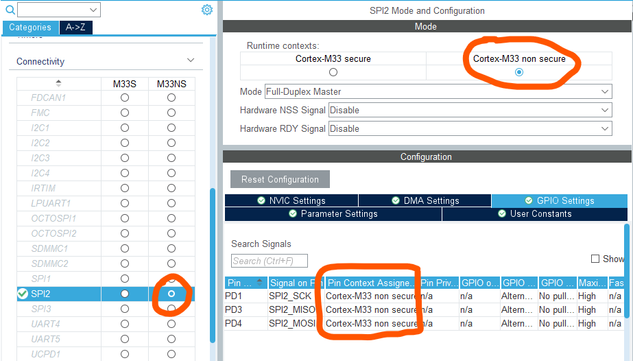Screen dimensions: 633x361
Task: Tick the Show checkbox near signals search
Action: click(595, 258)
